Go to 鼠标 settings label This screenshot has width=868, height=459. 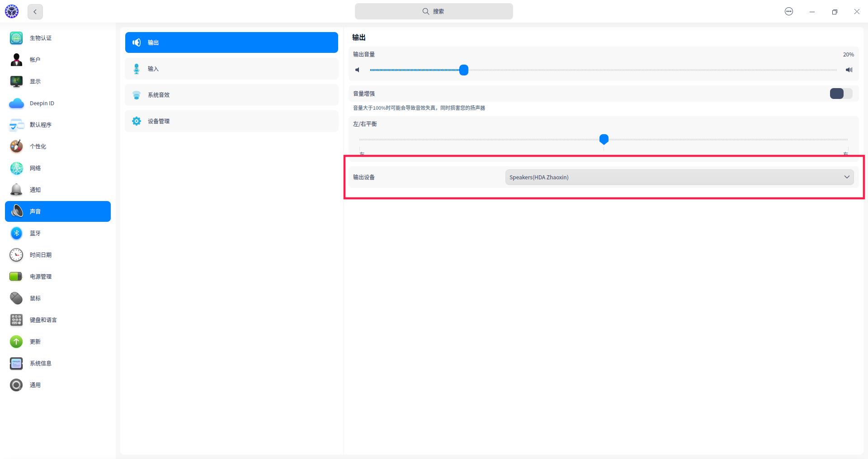(35, 298)
